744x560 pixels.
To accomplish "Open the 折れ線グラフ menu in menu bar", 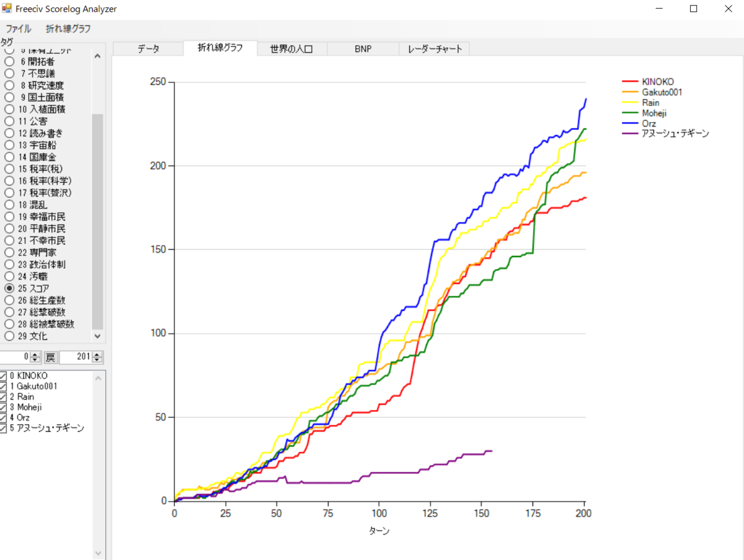I will (x=68, y=28).
